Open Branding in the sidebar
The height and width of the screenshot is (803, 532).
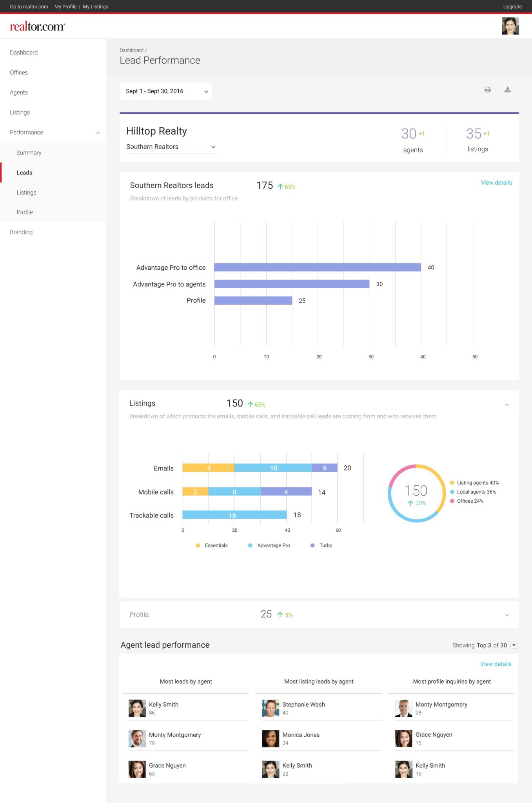point(21,232)
